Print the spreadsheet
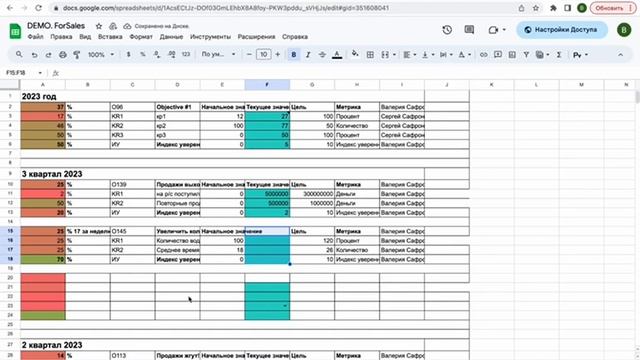Image resolution: width=640 pixels, height=360 pixels. click(x=62, y=55)
